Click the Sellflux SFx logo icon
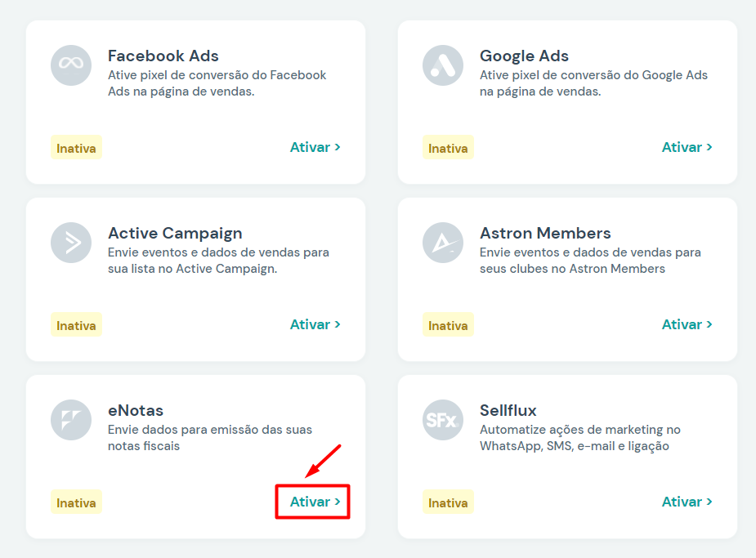The height and width of the screenshot is (558, 756). 443,420
